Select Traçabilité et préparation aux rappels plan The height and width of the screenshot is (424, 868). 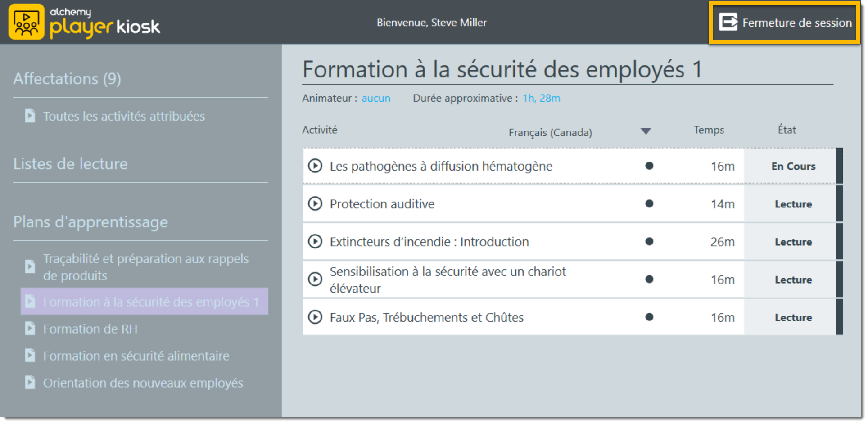point(145,267)
